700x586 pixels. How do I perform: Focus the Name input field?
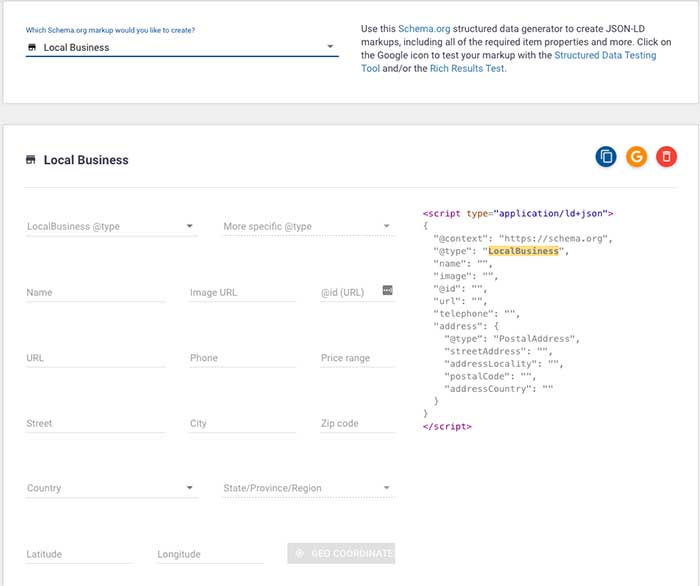pyautogui.click(x=95, y=293)
